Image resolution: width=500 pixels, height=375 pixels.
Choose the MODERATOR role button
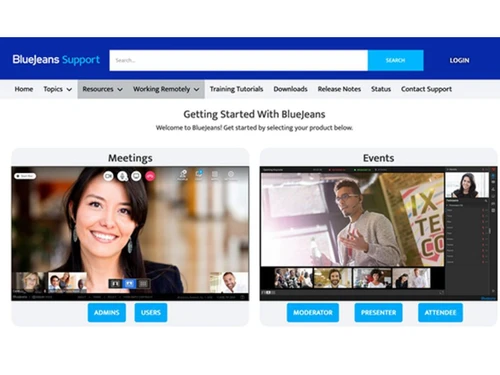pos(313,312)
